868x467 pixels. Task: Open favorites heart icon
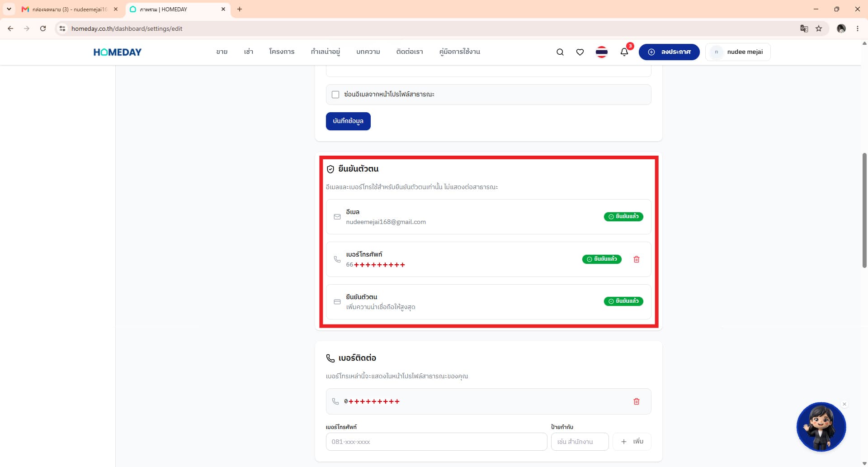(580, 52)
